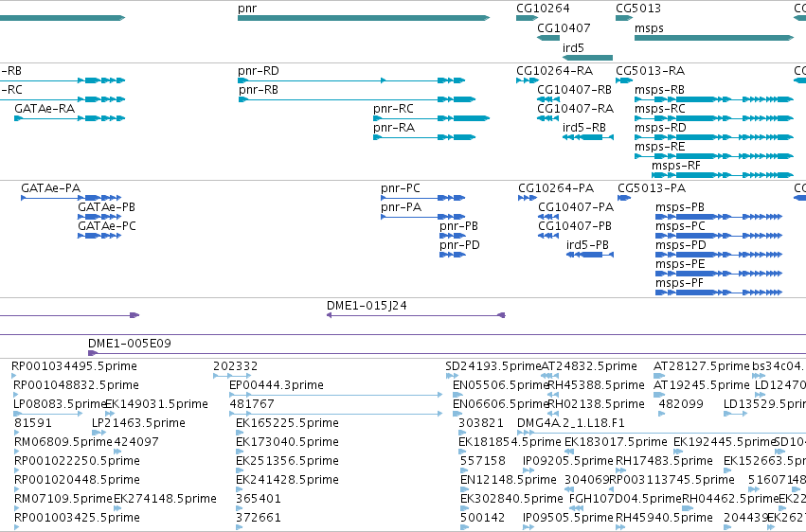Select protein GATAe-PB
The height and width of the screenshot is (532, 806).
(x=99, y=217)
